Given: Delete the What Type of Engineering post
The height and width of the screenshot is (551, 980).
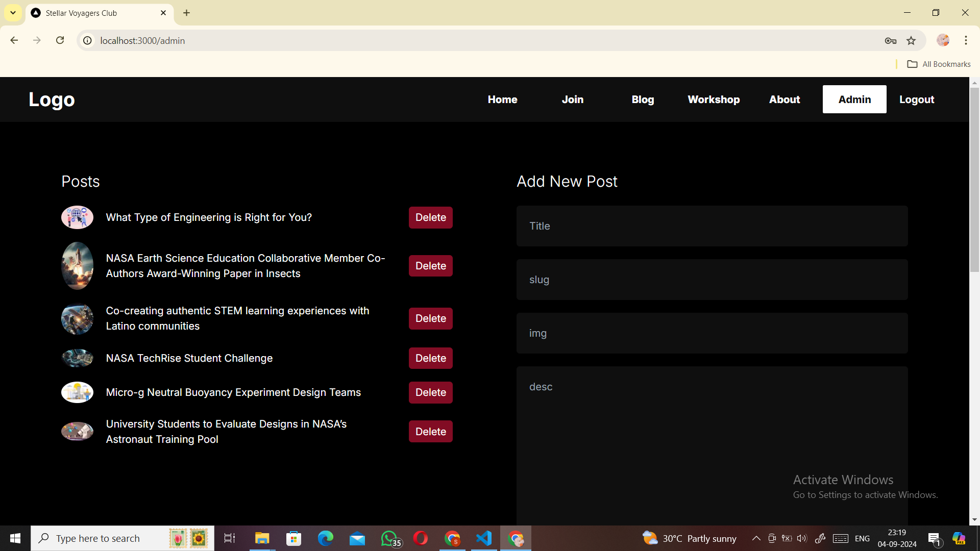Looking at the screenshot, I should [430, 217].
